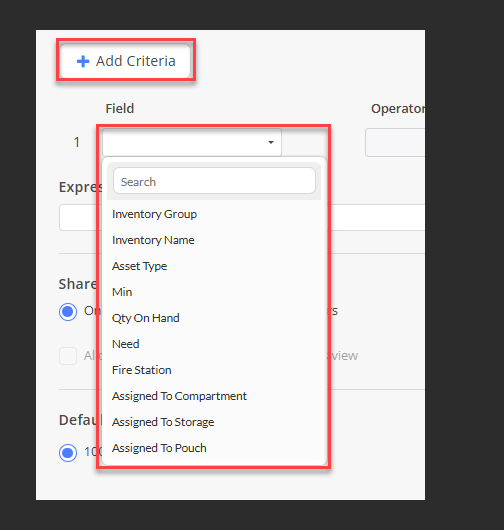The height and width of the screenshot is (530, 504).
Task: Select the radio button under Share heading
Action: point(68,311)
